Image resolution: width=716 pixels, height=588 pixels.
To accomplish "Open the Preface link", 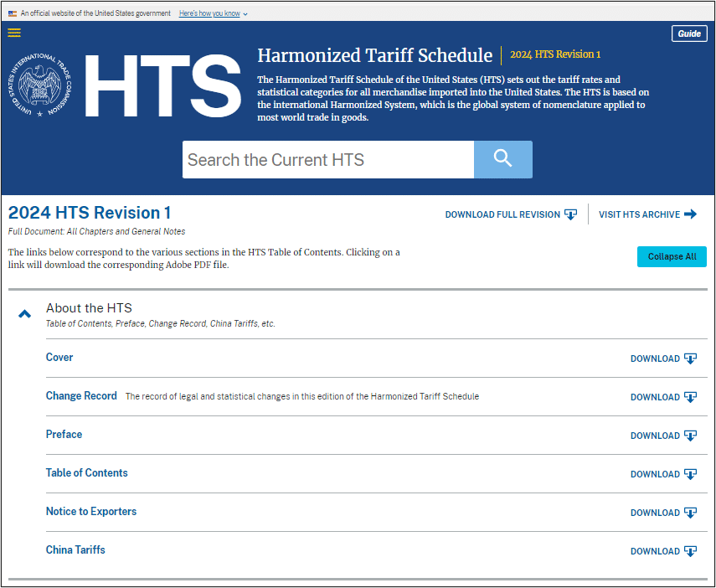I will tap(64, 435).
